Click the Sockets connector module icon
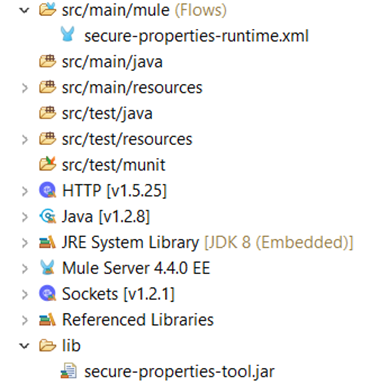 [x=47, y=294]
